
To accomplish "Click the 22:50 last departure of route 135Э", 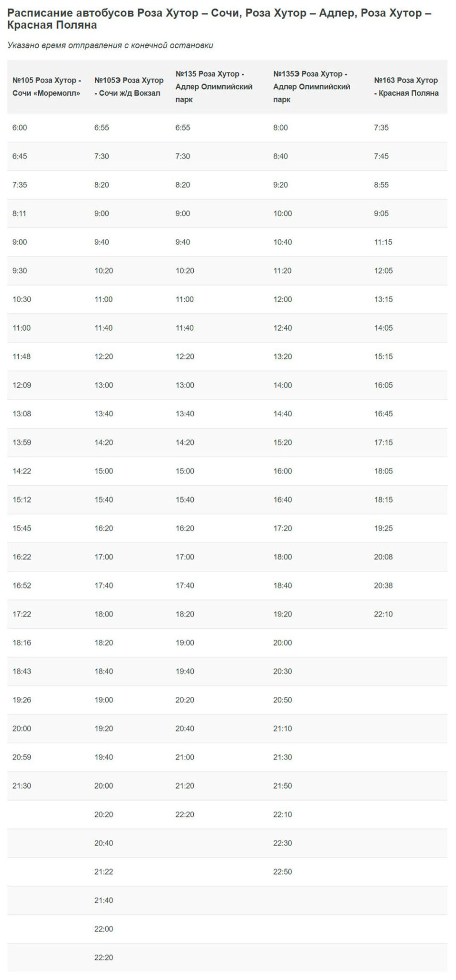I will pyautogui.click(x=282, y=871).
